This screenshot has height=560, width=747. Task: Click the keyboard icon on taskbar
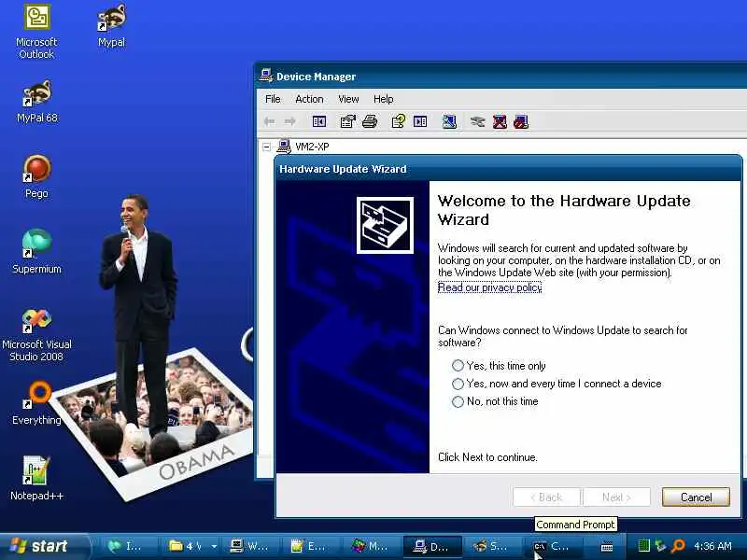[x=607, y=547]
